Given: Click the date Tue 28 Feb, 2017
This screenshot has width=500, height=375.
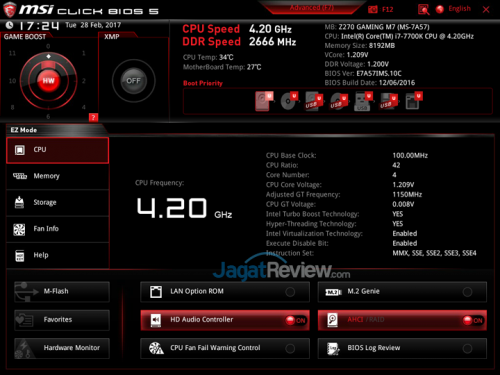Looking at the screenshot, I should 93,25.
